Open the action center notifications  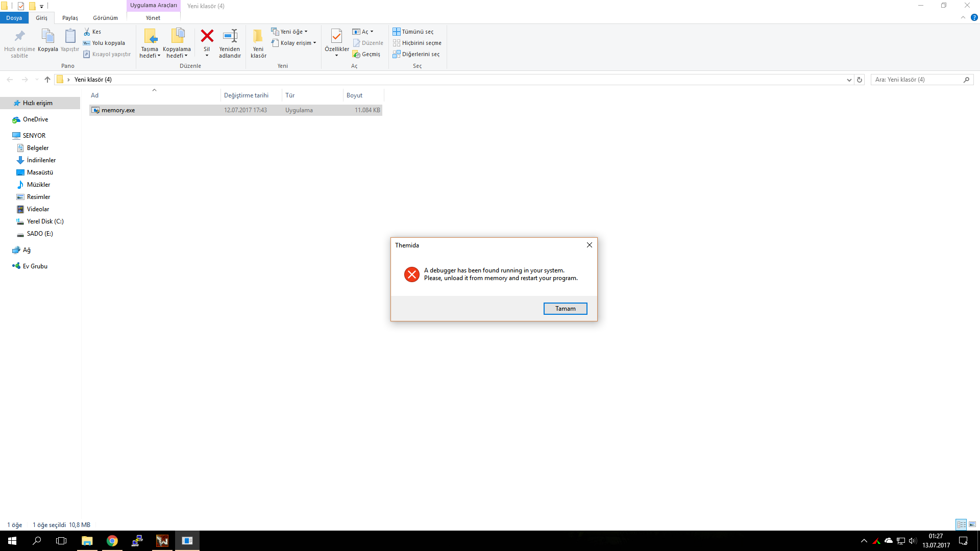[x=963, y=541]
